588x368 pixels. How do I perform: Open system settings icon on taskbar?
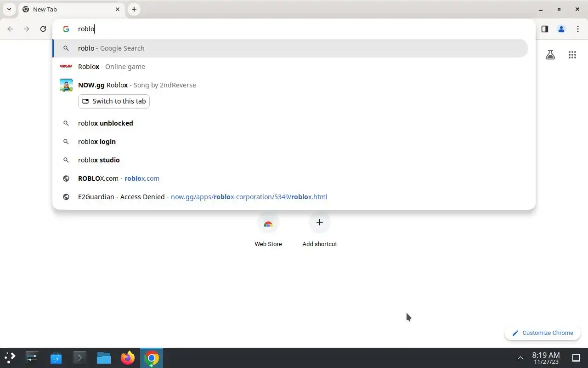[32, 358]
